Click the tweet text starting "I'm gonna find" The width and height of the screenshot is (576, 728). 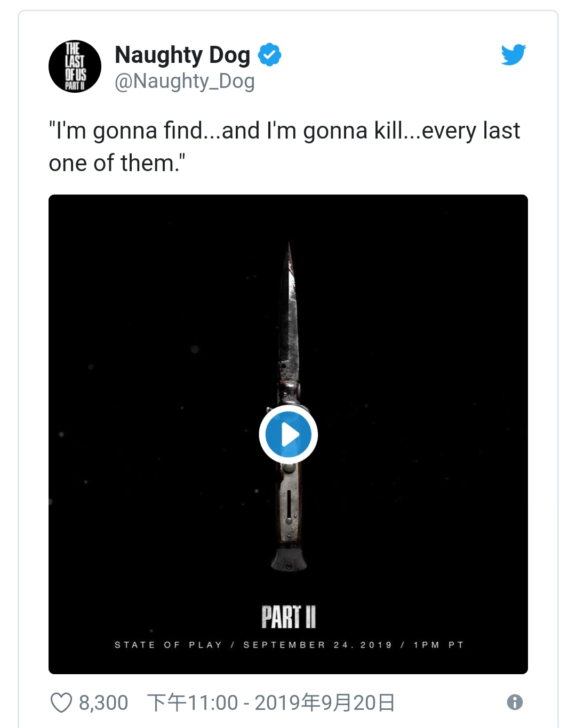284,131
